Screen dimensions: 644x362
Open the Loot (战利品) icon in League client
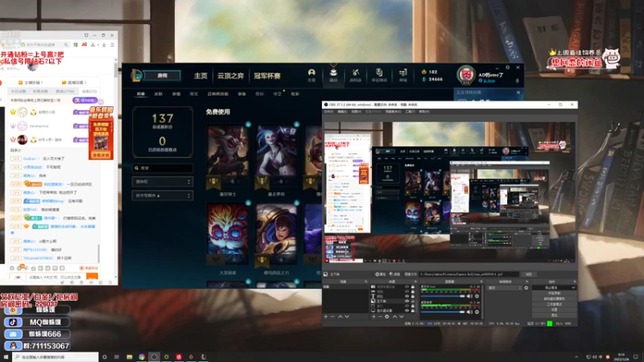pyautogui.click(x=356, y=75)
